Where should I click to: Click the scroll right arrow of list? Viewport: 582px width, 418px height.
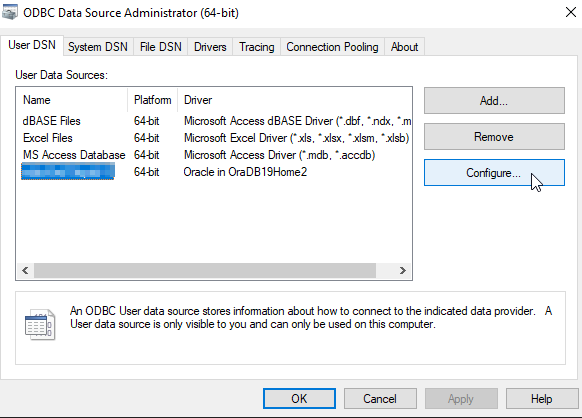pos(403,270)
